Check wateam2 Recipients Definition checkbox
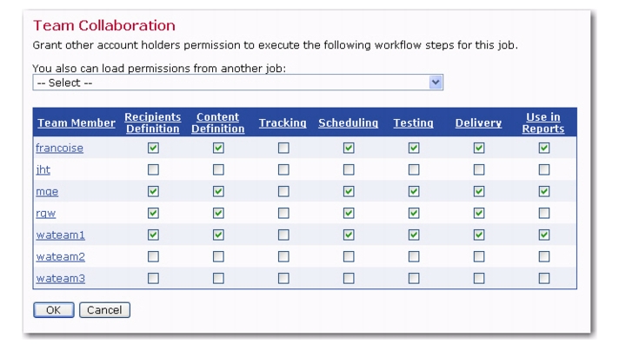This screenshot has width=619, height=364. point(153,256)
